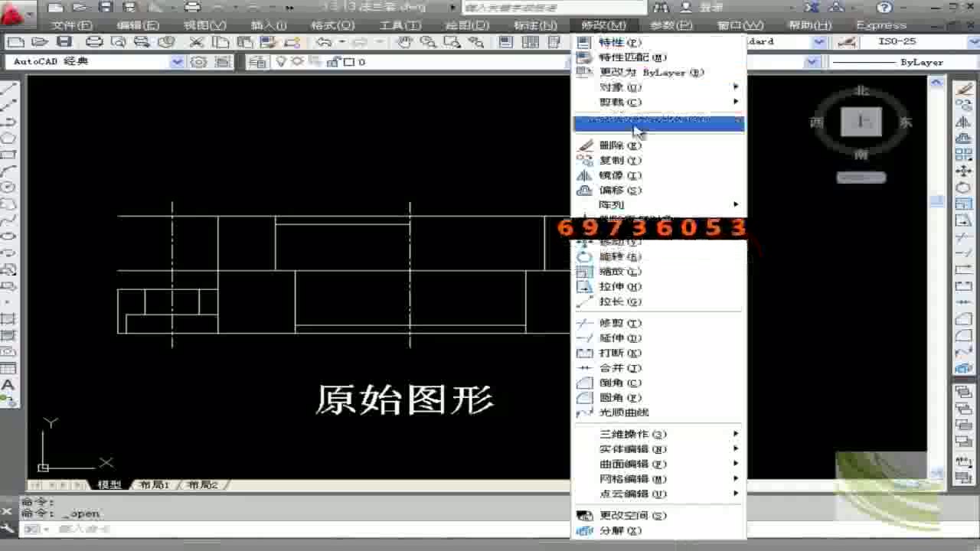Switch to the 布局1 layout tab

pos(152,484)
